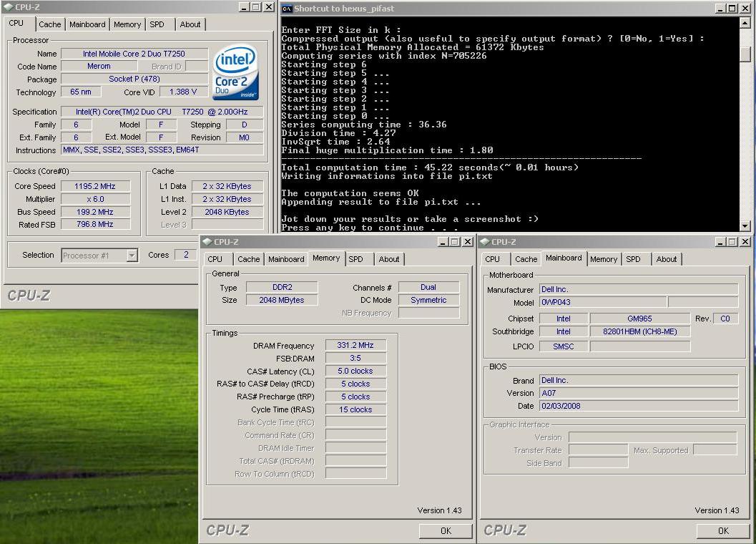The height and width of the screenshot is (544, 756).
Task: Close the pifast console window
Action: [x=745, y=8]
